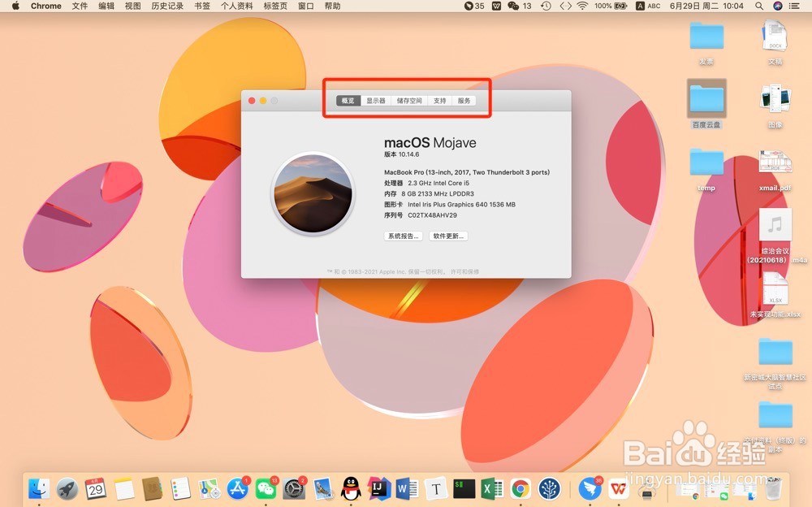
Task: Click the 软件更新 button
Action: (448, 236)
